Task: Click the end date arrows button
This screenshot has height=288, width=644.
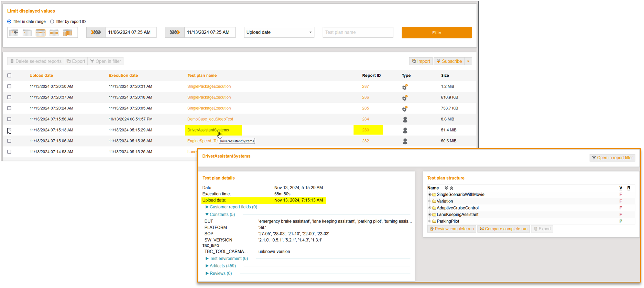Action: point(175,32)
